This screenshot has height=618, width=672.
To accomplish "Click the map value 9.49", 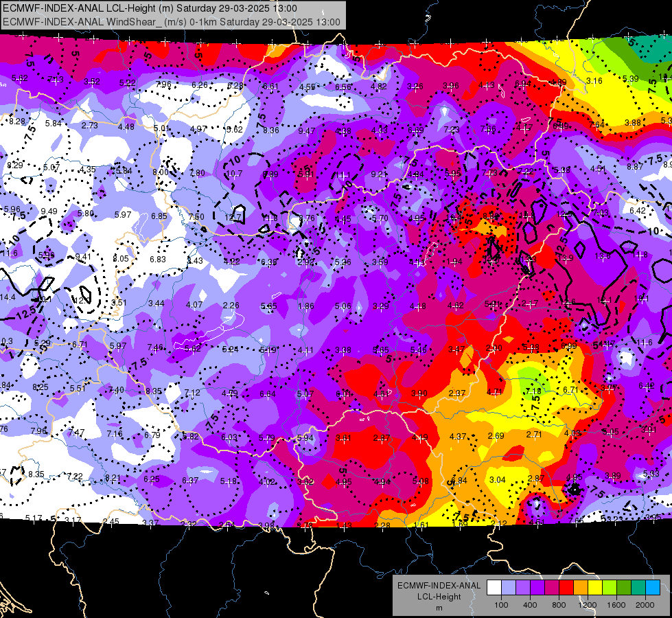I will (49, 211).
